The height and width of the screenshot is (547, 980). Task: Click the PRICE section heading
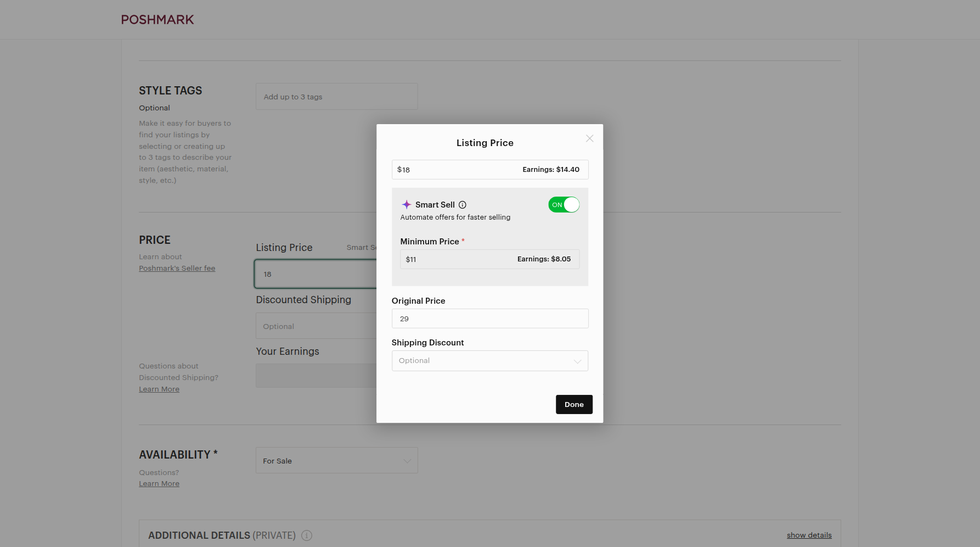(155, 240)
